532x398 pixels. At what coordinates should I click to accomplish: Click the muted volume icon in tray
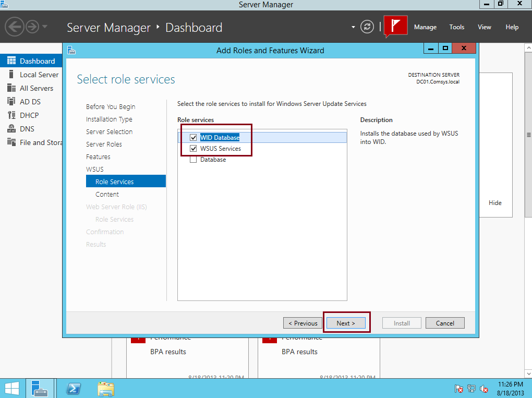point(484,389)
